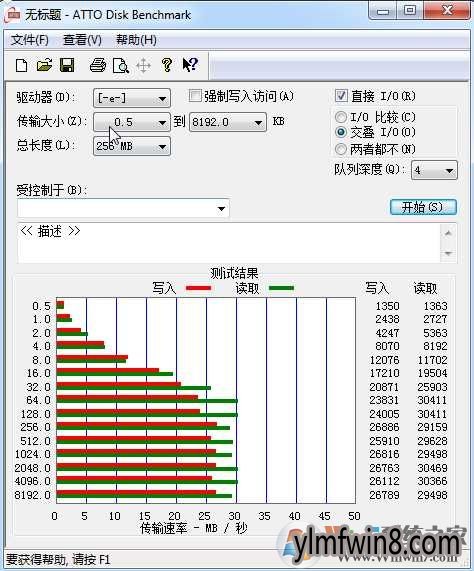The width and height of the screenshot is (474, 571).
Task: Click the read value 30469
Action: pos(432,468)
